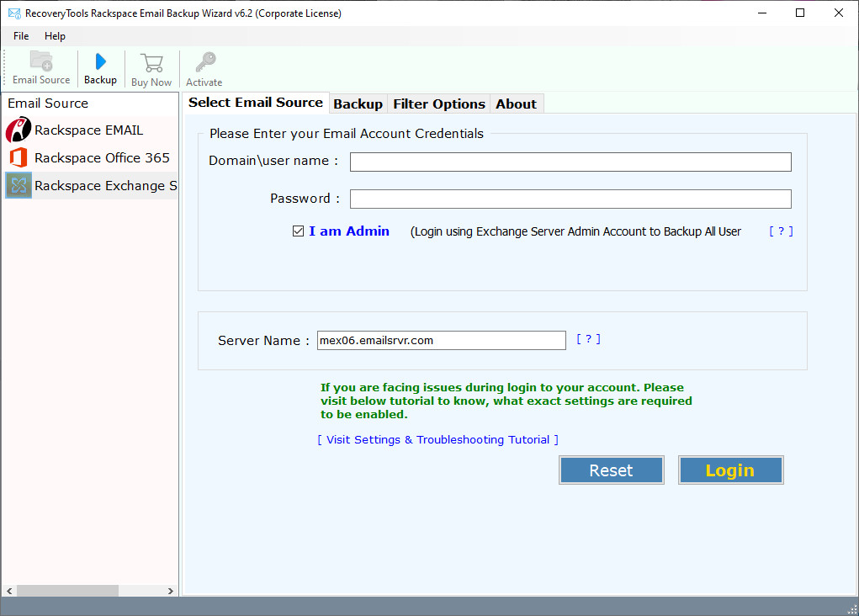This screenshot has width=859, height=616.
Task: Switch to the Backup tab
Action: (x=358, y=104)
